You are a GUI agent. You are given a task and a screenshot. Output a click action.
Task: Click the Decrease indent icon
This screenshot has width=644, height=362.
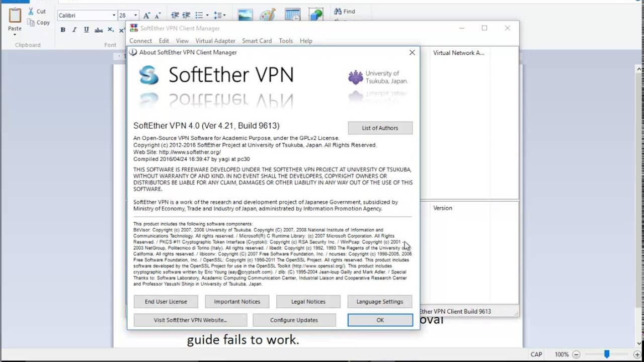tap(175, 16)
